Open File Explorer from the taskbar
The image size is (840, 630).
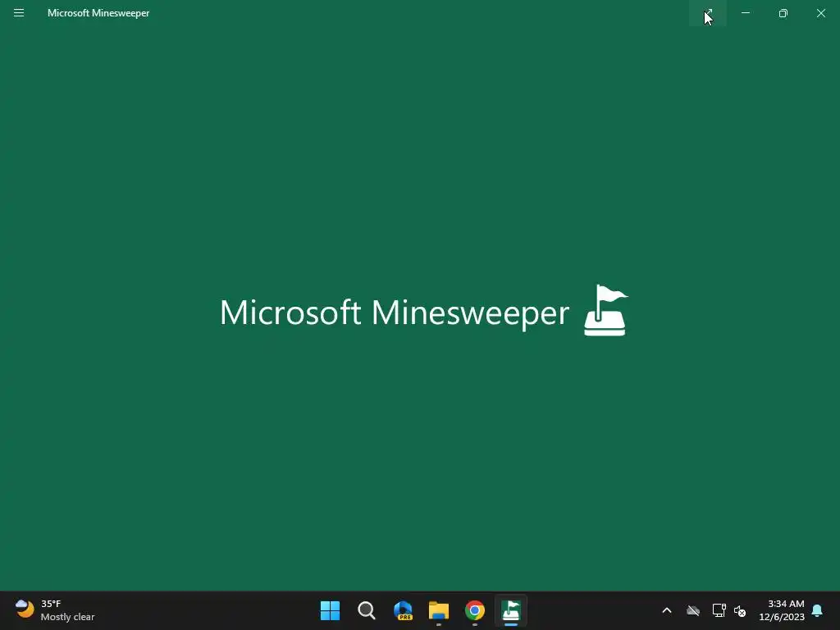(439, 610)
